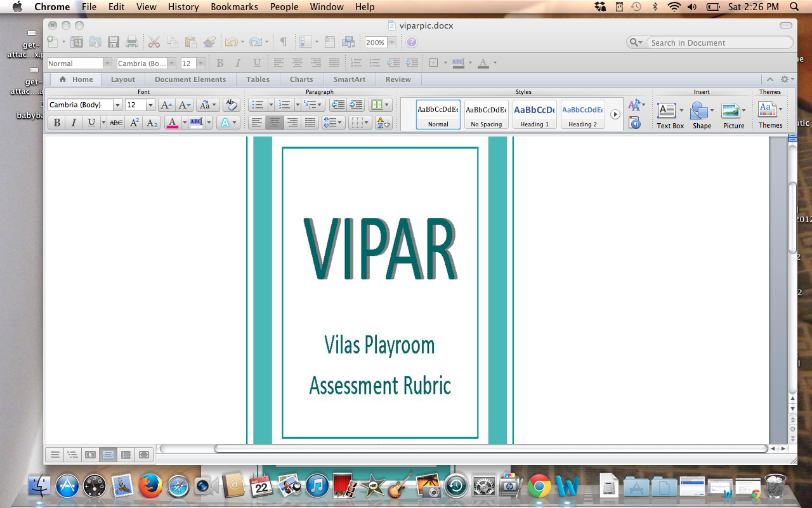The height and width of the screenshot is (508, 812).
Task: Click the Clear Formatting eraser icon
Action: click(232, 105)
